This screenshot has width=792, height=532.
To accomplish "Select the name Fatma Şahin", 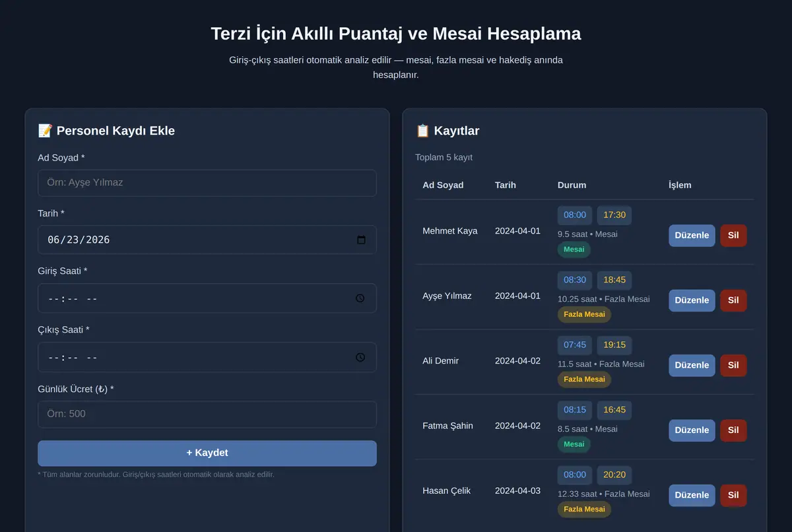I will coord(447,426).
